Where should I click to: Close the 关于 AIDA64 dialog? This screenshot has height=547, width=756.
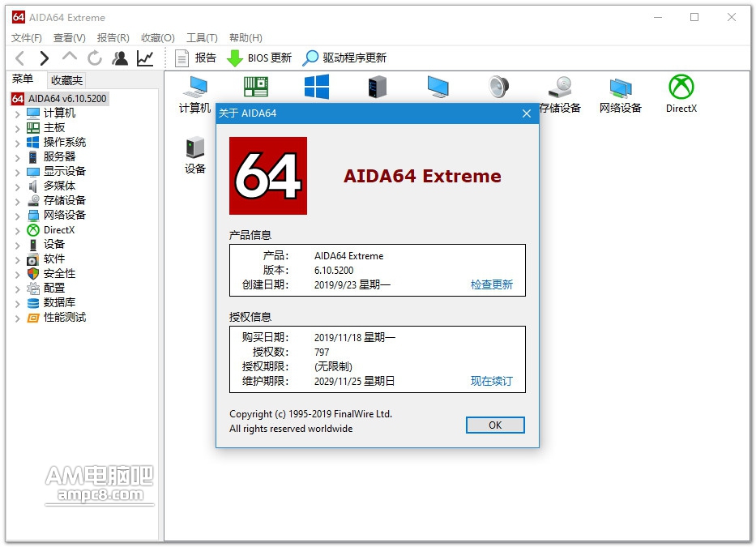[527, 113]
